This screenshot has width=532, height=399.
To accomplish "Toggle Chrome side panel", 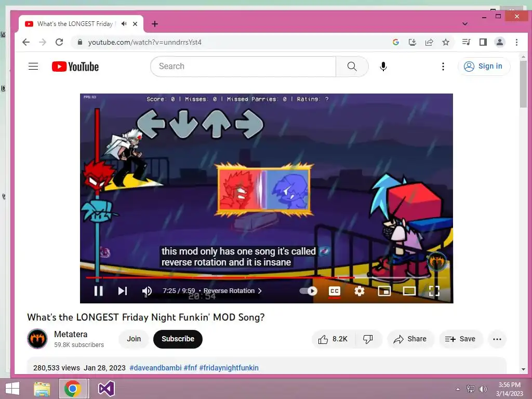I will (483, 42).
